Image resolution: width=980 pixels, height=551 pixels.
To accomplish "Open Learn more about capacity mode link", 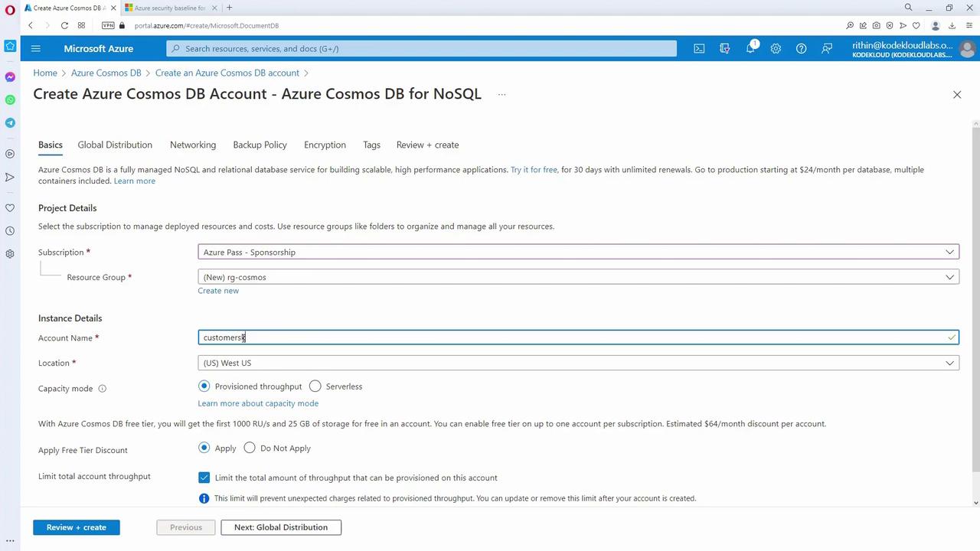I will point(258,403).
